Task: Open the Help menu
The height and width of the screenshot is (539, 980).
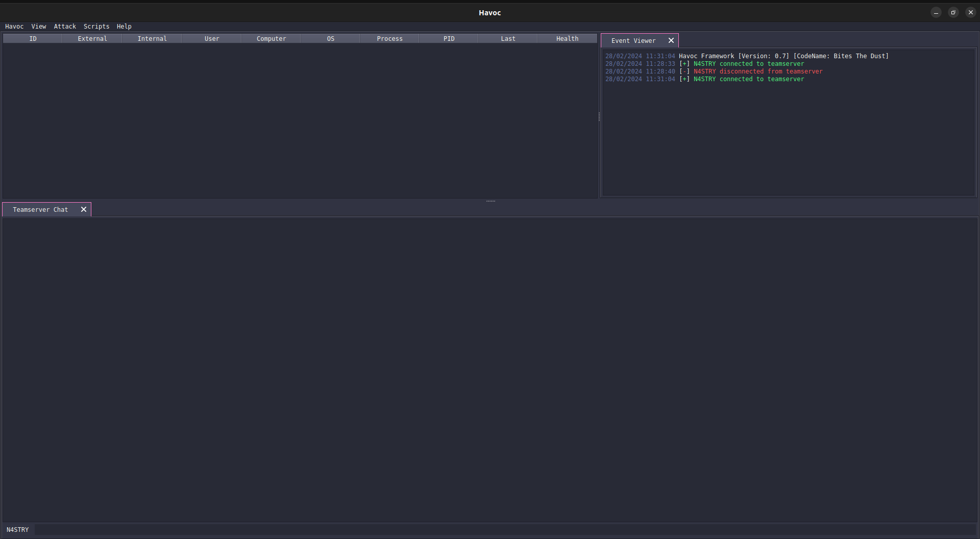Action: tap(124, 27)
